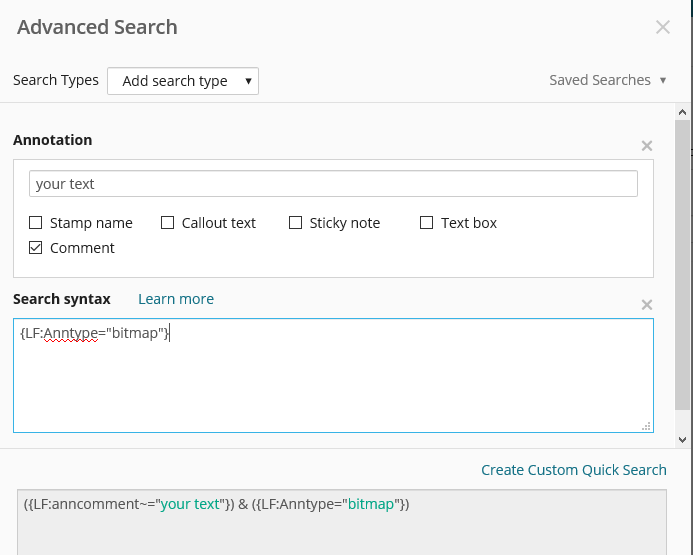Enable the Text box checkbox
Image resolution: width=693 pixels, height=555 pixels.
(x=426, y=223)
